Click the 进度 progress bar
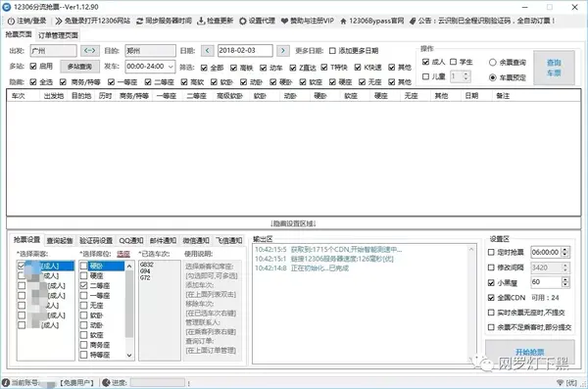 (158, 382)
